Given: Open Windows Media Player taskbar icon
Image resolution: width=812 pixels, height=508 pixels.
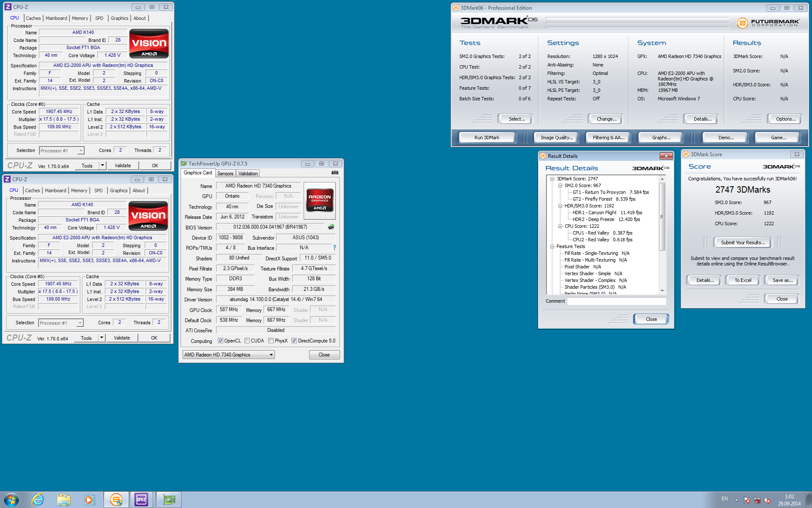Looking at the screenshot, I should click(x=89, y=500).
